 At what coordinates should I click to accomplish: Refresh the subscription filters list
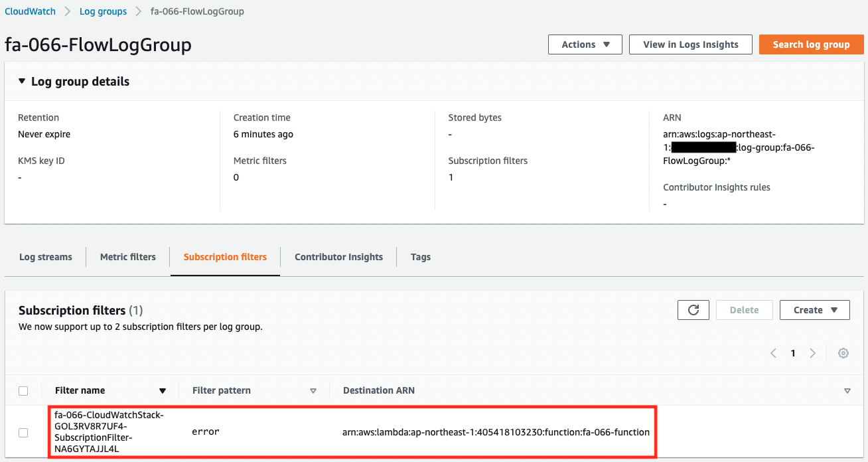[x=693, y=309]
